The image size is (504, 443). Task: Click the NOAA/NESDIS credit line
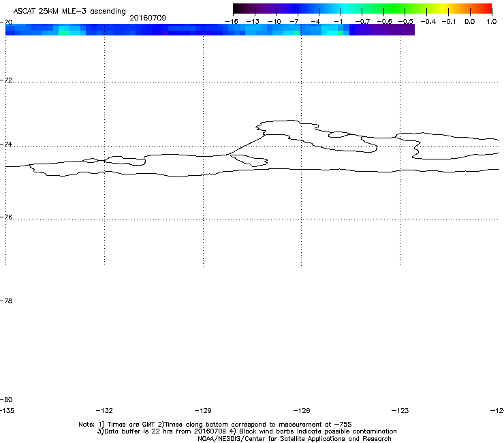click(294, 439)
